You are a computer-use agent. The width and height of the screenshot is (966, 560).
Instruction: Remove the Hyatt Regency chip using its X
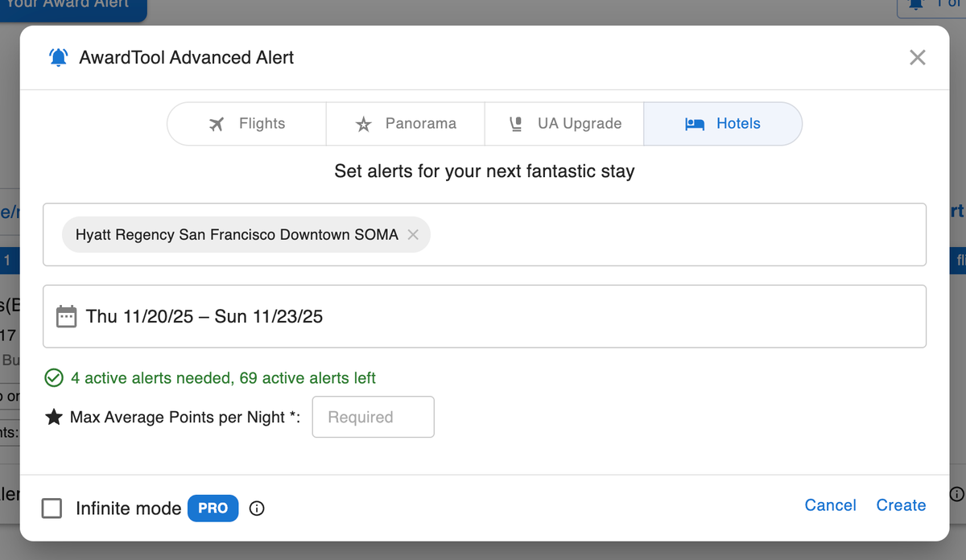tap(413, 235)
